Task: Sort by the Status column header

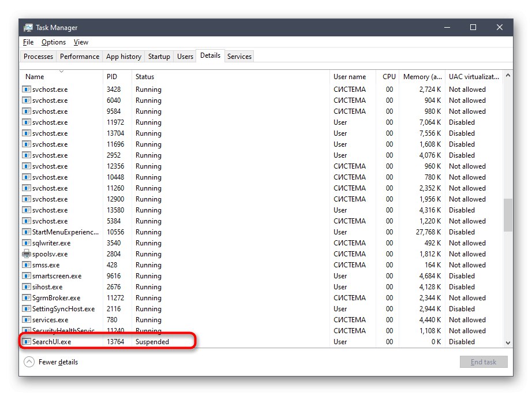Action: (230, 76)
